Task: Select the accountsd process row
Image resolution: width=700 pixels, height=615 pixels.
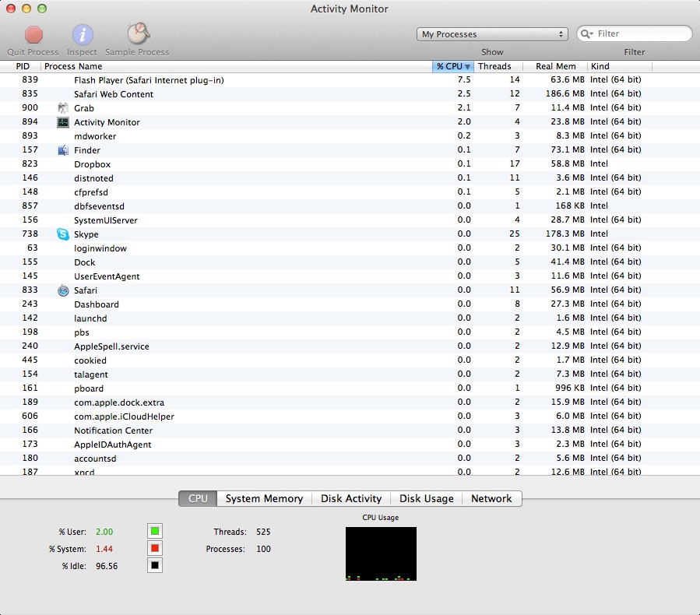Action: tap(350, 459)
